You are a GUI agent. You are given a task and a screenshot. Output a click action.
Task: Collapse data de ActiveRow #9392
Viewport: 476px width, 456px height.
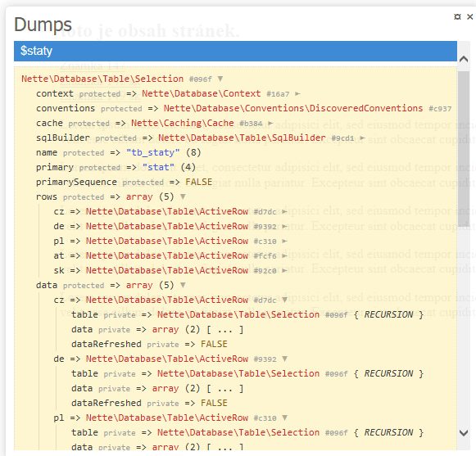284,359
